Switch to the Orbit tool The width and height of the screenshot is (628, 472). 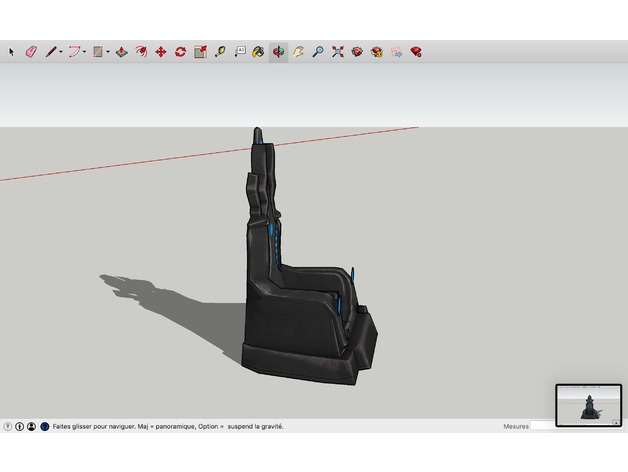(278, 51)
